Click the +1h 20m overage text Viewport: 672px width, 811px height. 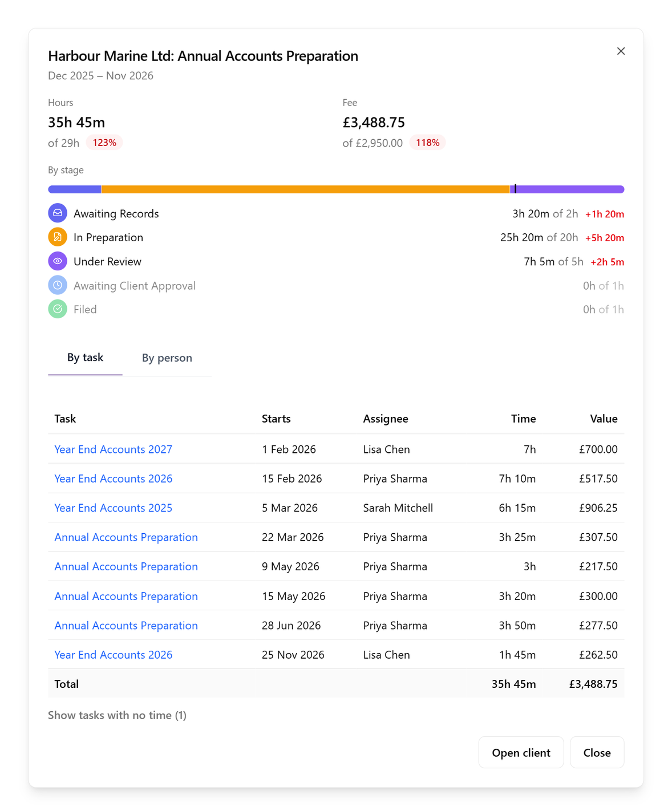pyautogui.click(x=605, y=214)
